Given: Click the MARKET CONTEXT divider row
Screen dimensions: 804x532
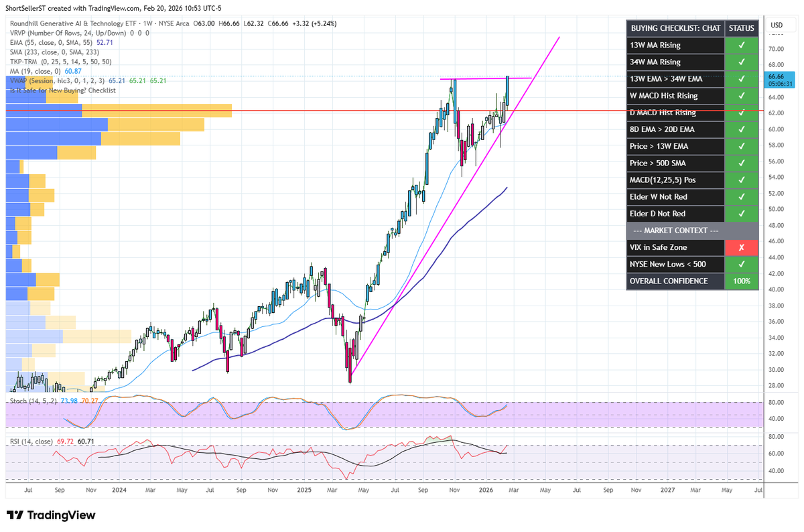Looking at the screenshot, I should [693, 230].
